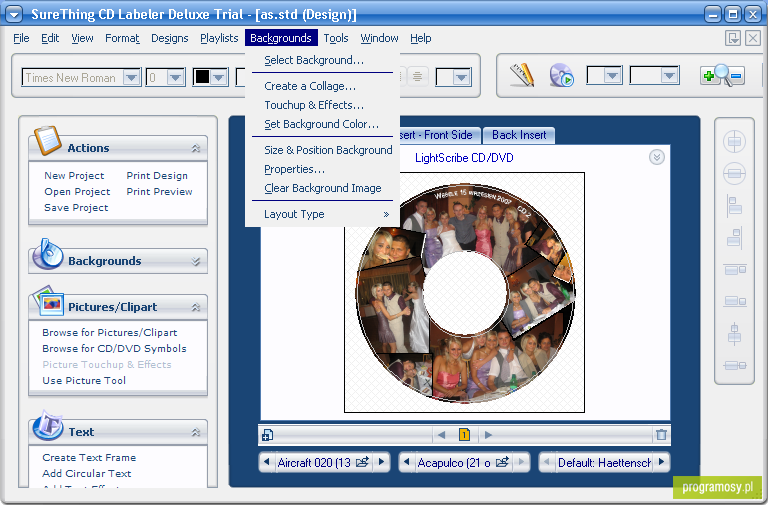
Task: Open the Tools menu
Action: click(x=336, y=38)
